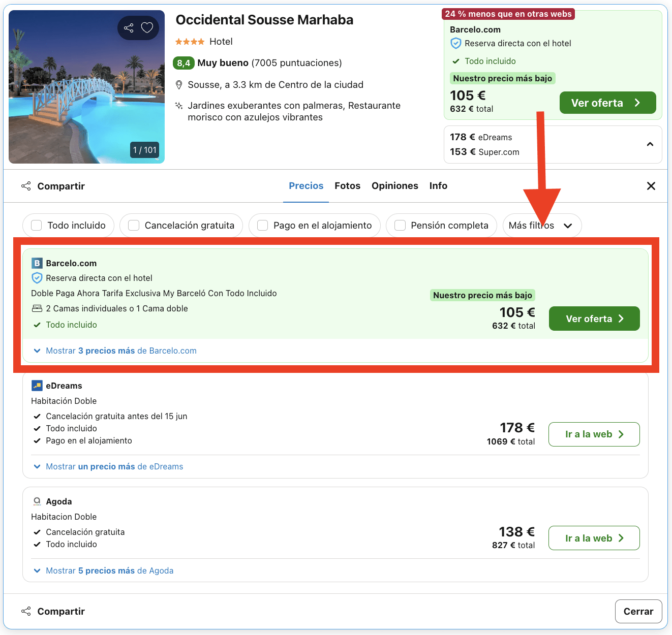Click the Doble Paga Ahora Tarifa Exclusiva room name

tap(154, 293)
